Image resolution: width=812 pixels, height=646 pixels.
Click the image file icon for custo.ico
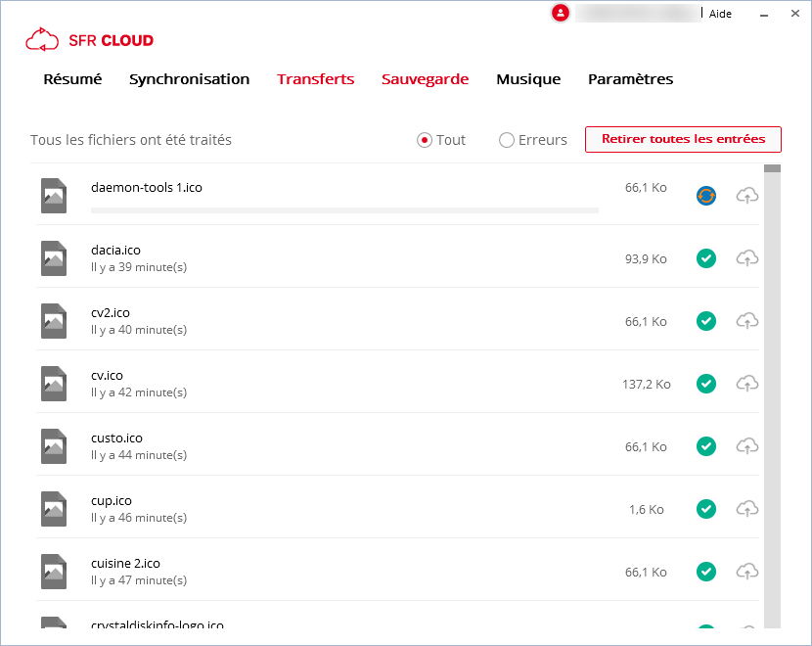[54, 446]
